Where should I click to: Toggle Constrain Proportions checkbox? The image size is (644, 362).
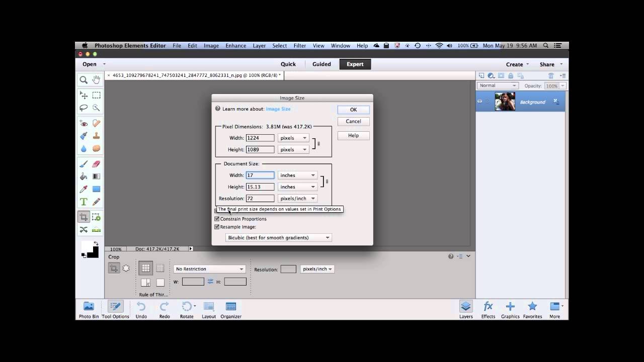[x=217, y=219]
